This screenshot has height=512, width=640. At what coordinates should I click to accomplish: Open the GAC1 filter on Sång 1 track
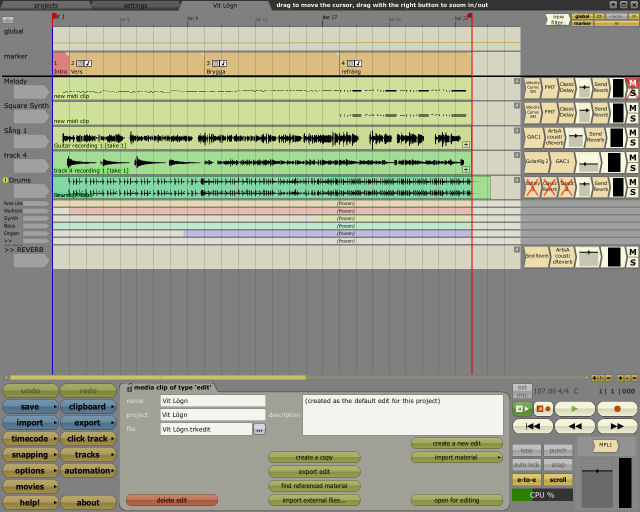pos(534,137)
